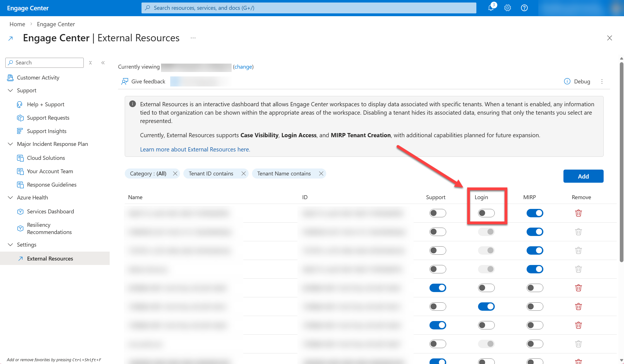Image resolution: width=624 pixels, height=364 pixels.
Task: Toggle Support for the first tenant row
Action: (x=438, y=213)
